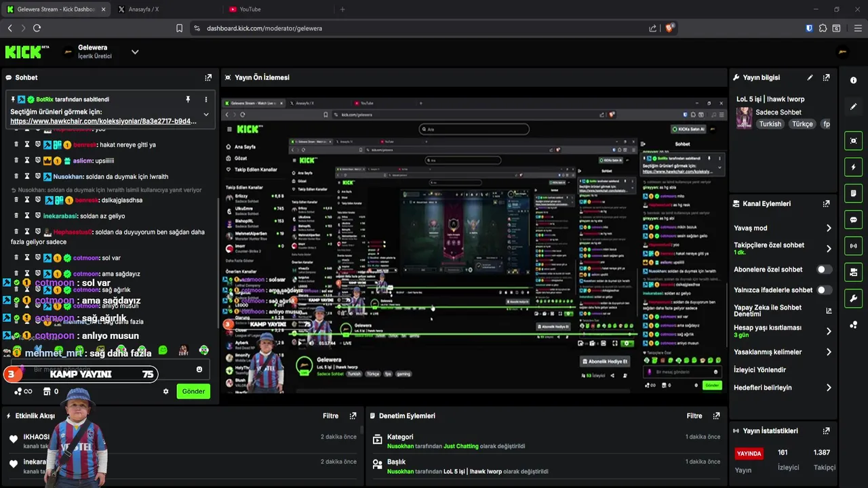
Task: Click the 161 İzleyici viewer count
Action: [x=788, y=460]
